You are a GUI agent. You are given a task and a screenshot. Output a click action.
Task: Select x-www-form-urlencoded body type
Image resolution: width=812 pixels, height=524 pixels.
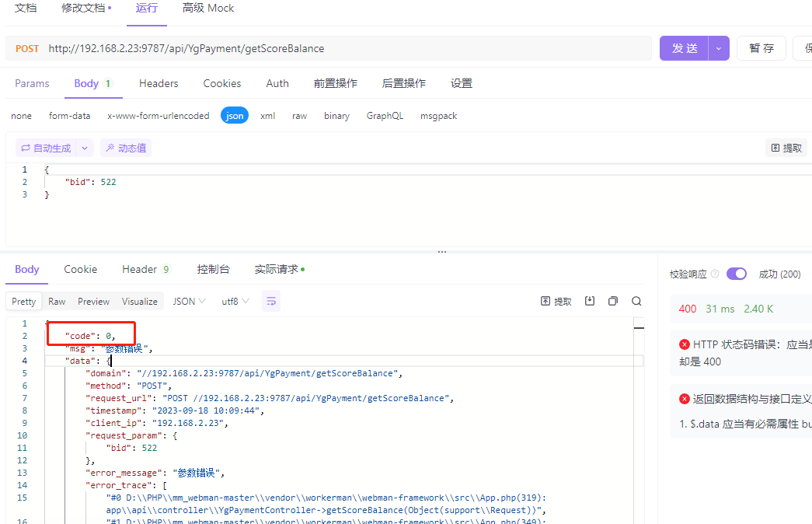tap(158, 116)
